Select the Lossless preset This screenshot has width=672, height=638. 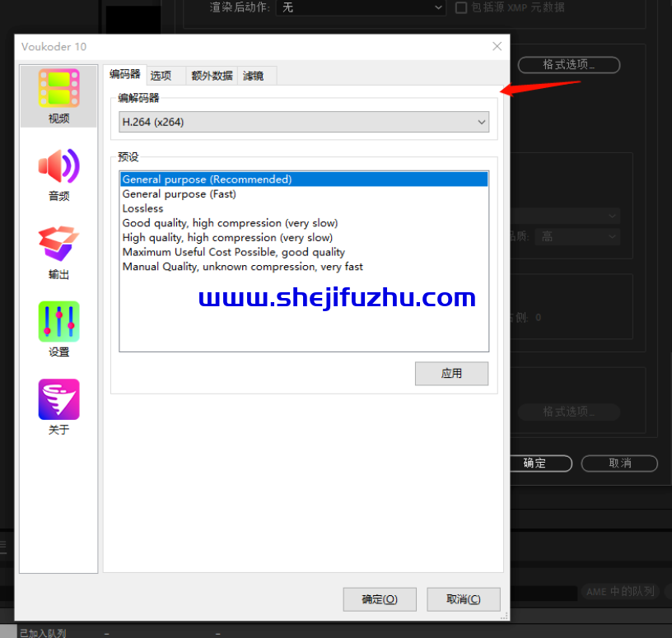(x=304, y=208)
